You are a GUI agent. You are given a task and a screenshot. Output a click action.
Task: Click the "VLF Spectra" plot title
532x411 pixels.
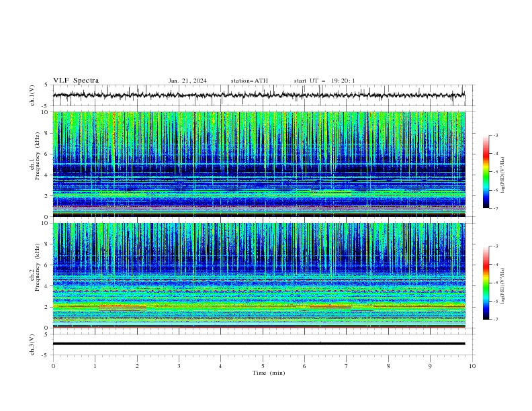(x=76, y=81)
